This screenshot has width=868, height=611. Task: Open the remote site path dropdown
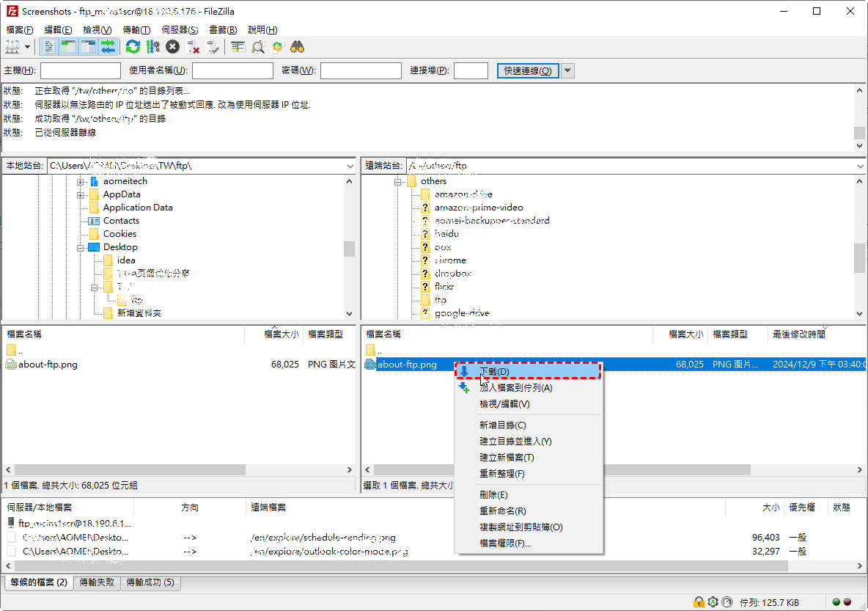(860, 166)
